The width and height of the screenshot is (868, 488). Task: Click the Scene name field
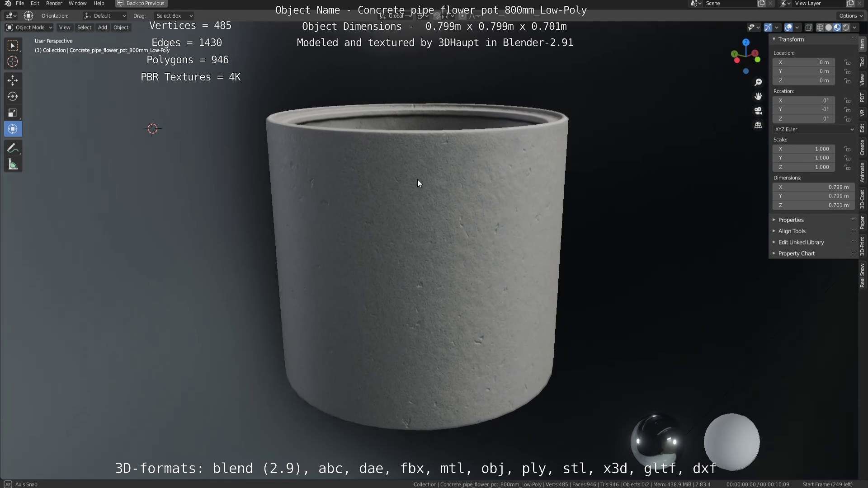(730, 4)
